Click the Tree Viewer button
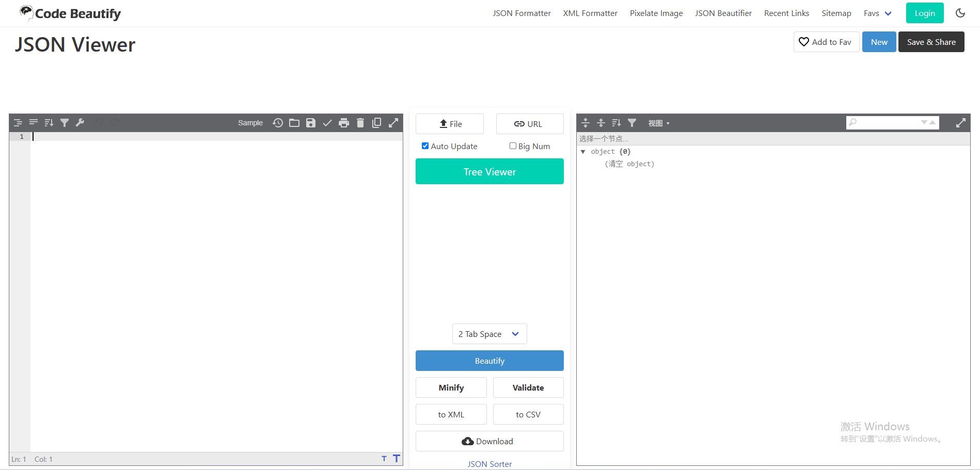This screenshot has height=470, width=980. [x=489, y=171]
